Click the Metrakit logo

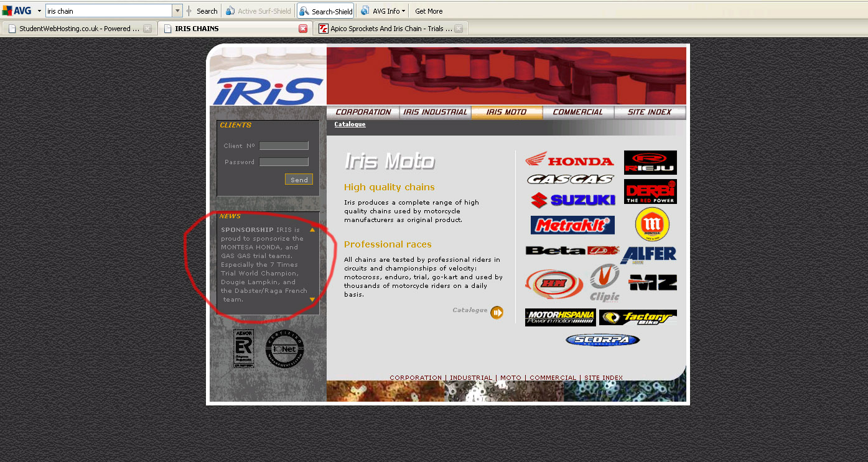572,225
